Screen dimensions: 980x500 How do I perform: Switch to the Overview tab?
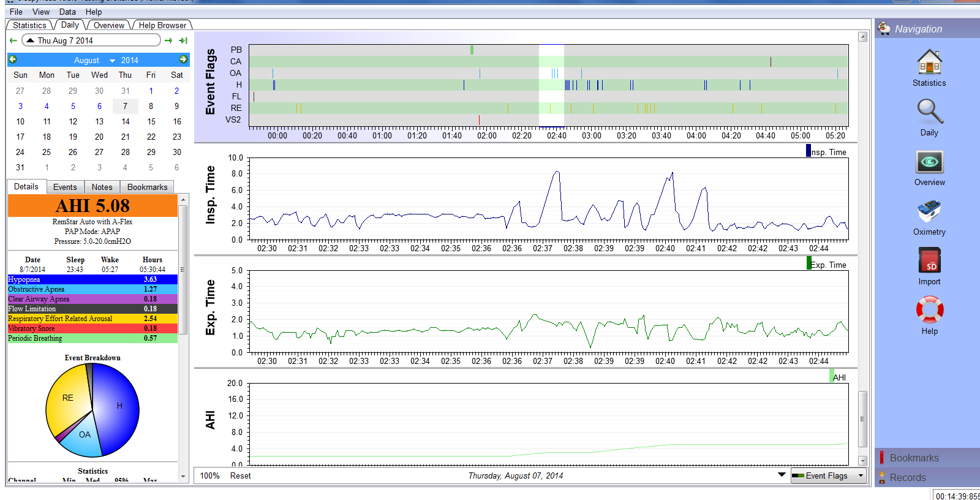point(109,25)
